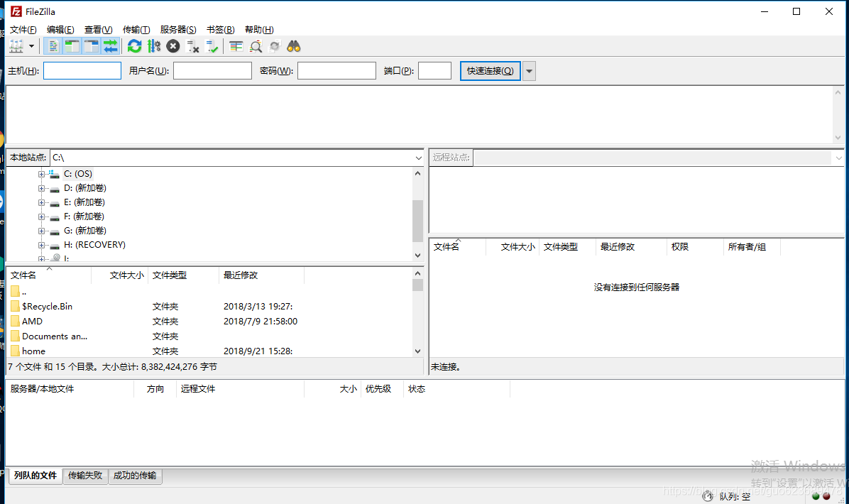849x504 pixels.
Task: Expand the C: (OS) drive
Action: pyautogui.click(x=41, y=174)
